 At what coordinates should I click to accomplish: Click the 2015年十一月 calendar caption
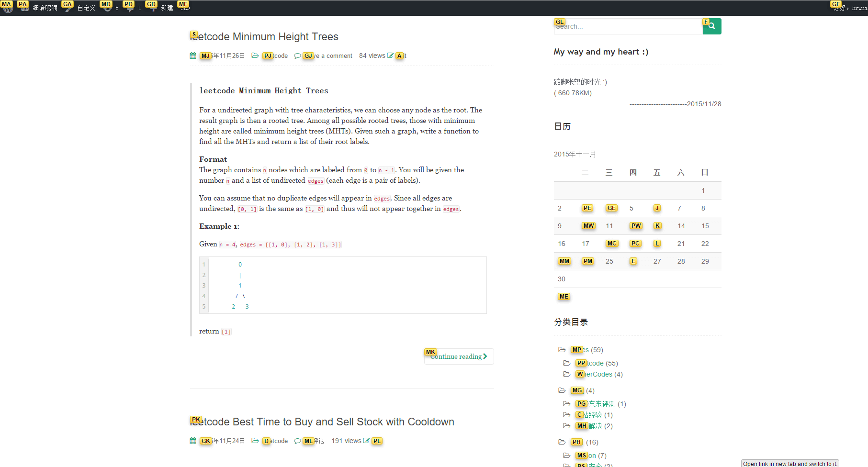[x=575, y=154]
